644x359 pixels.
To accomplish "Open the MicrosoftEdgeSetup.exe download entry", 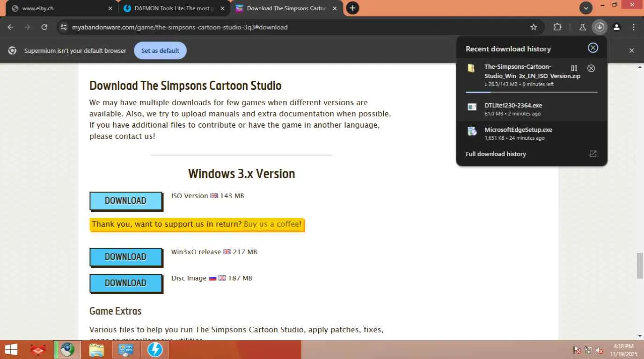I will point(532,133).
